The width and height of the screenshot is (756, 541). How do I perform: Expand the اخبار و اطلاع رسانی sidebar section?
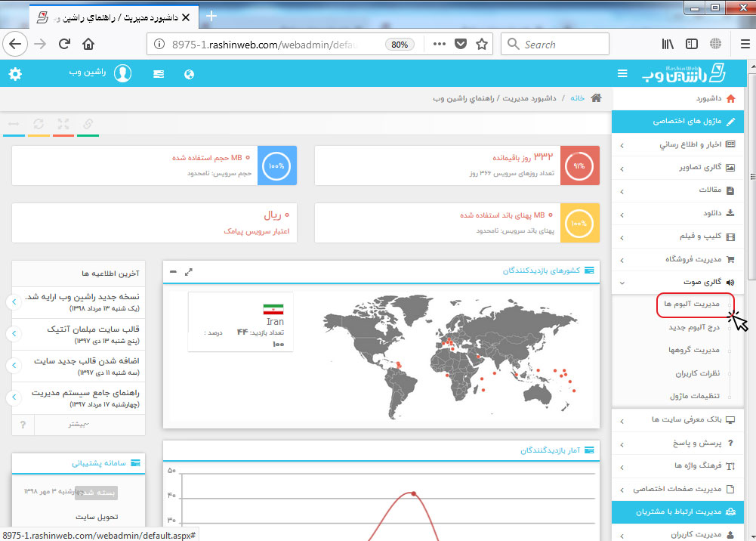pyautogui.click(x=678, y=144)
